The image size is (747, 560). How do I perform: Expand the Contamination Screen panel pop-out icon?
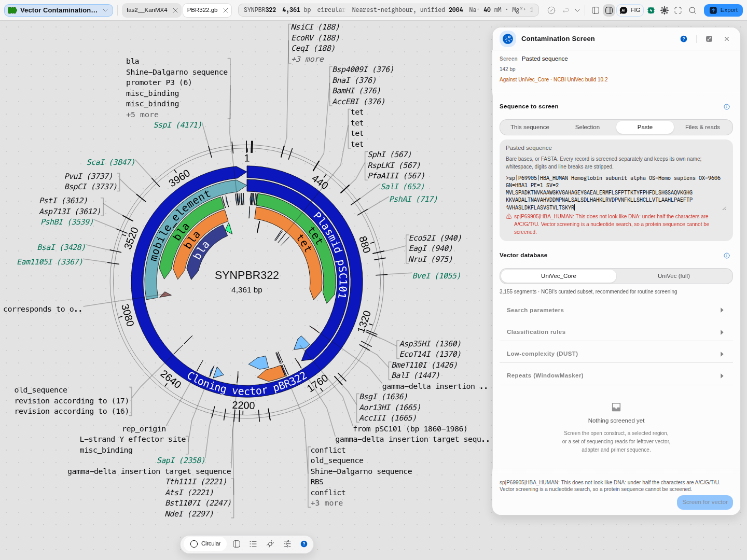click(709, 39)
